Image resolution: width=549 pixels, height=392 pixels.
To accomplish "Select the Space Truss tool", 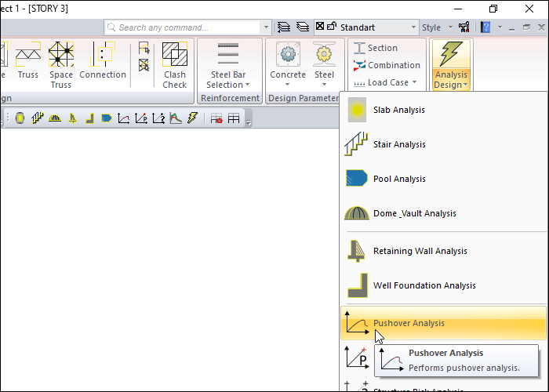I will click(x=61, y=64).
